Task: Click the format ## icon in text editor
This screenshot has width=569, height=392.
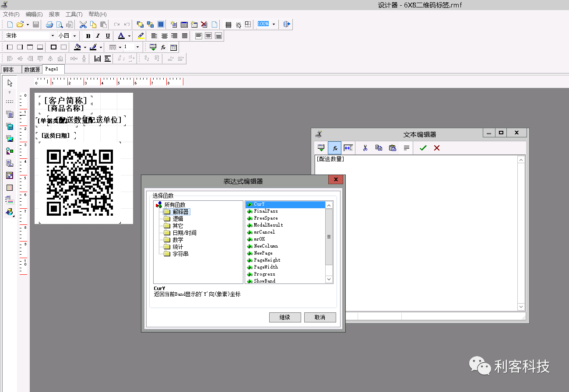Action: (x=348, y=148)
